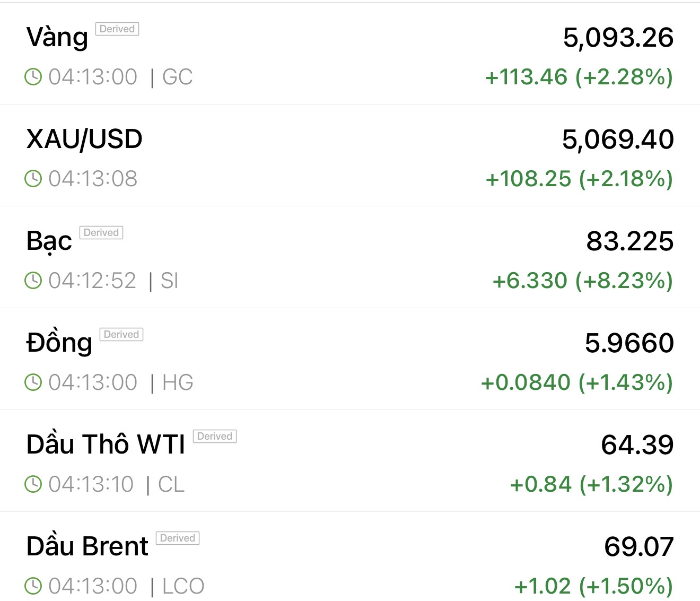Open Đồng copper details
The width and height of the screenshot is (700, 601).
pyautogui.click(x=59, y=343)
